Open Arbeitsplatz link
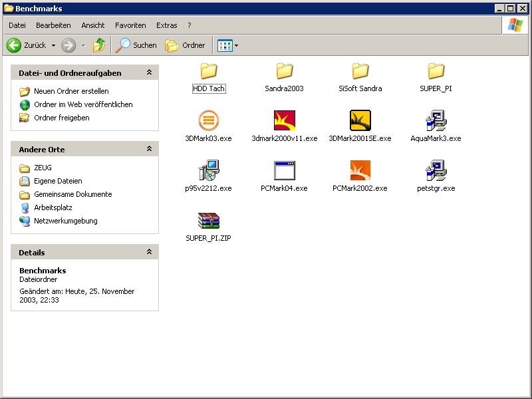This screenshot has width=532, height=399. 53,207
